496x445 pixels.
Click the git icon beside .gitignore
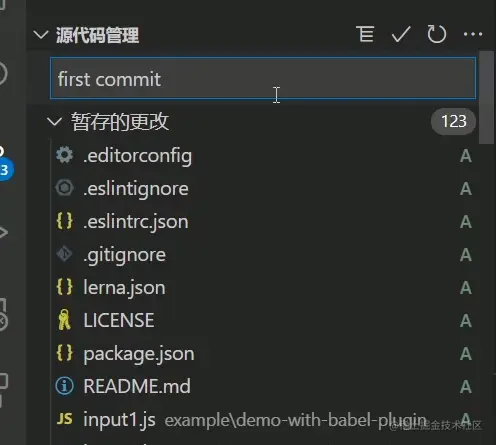pos(64,254)
